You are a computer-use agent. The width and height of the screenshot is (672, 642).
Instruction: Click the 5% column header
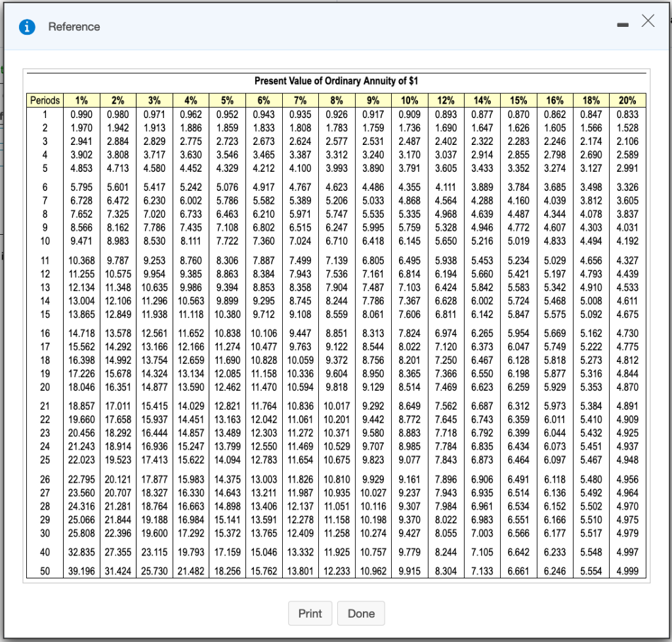(x=227, y=100)
